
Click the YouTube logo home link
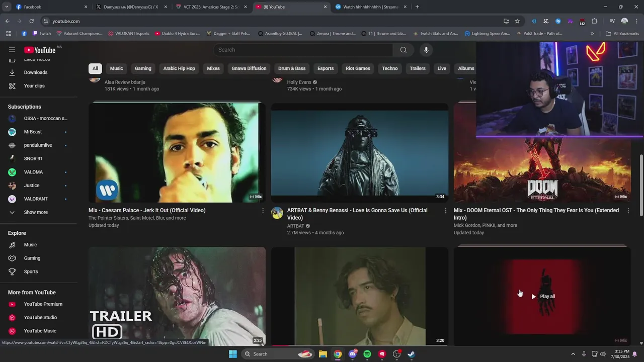coord(40,50)
